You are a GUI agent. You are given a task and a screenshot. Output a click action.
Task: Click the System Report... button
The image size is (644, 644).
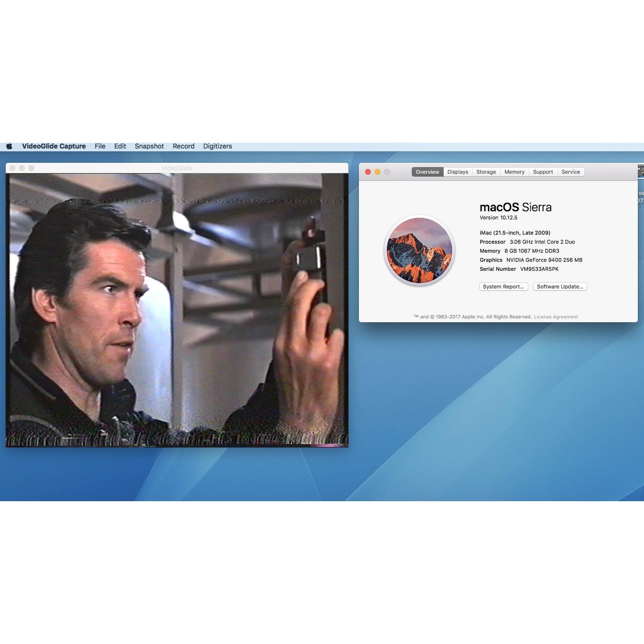coord(504,287)
